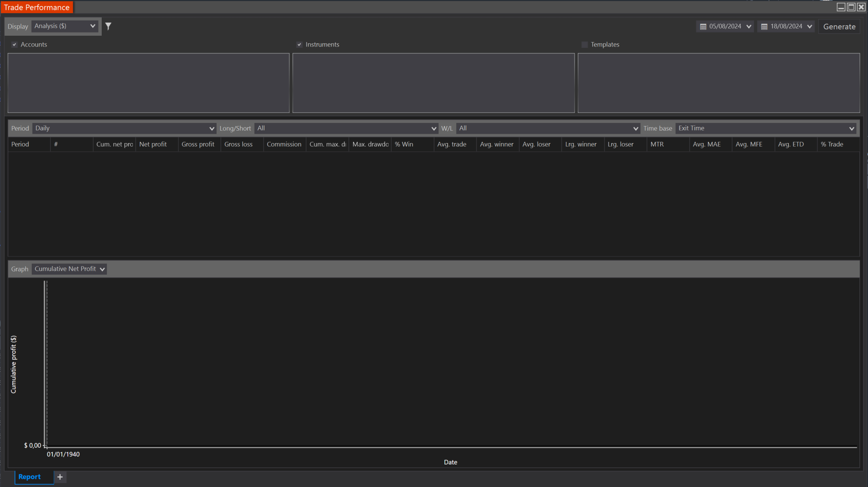This screenshot has height=487, width=868.
Task: Click the $ 0,00 axis value
Action: [x=33, y=446]
